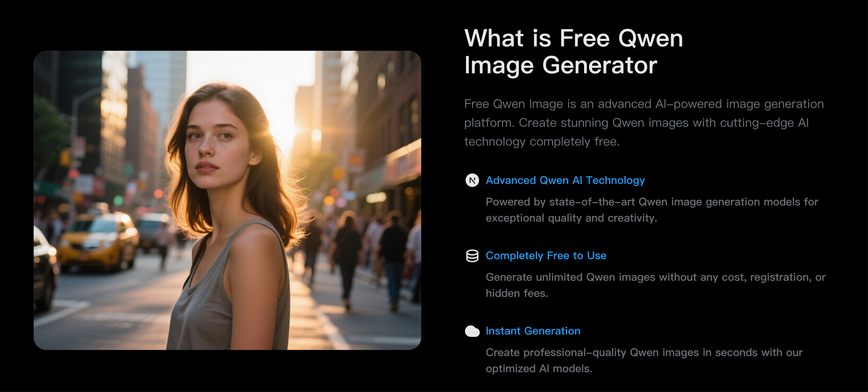The height and width of the screenshot is (392, 868).
Task: Click the circular N icon beside Advanced Qwen
Action: pyautogui.click(x=472, y=180)
